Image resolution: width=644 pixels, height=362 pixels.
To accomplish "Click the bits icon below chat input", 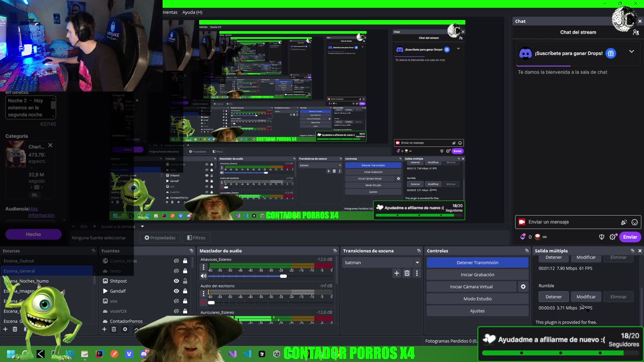I will (x=523, y=237).
